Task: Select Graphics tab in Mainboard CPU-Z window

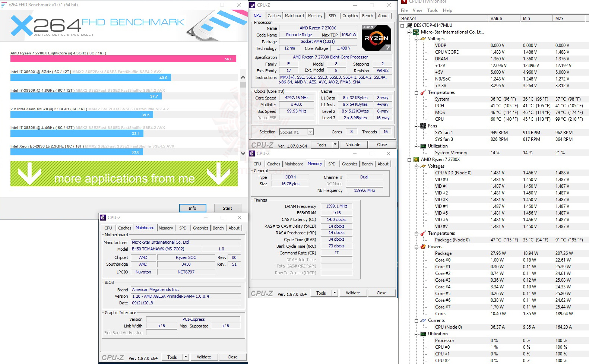Action: tap(201, 228)
